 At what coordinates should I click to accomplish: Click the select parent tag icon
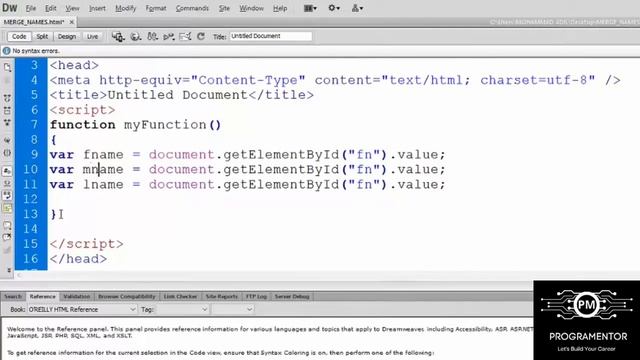[7, 140]
